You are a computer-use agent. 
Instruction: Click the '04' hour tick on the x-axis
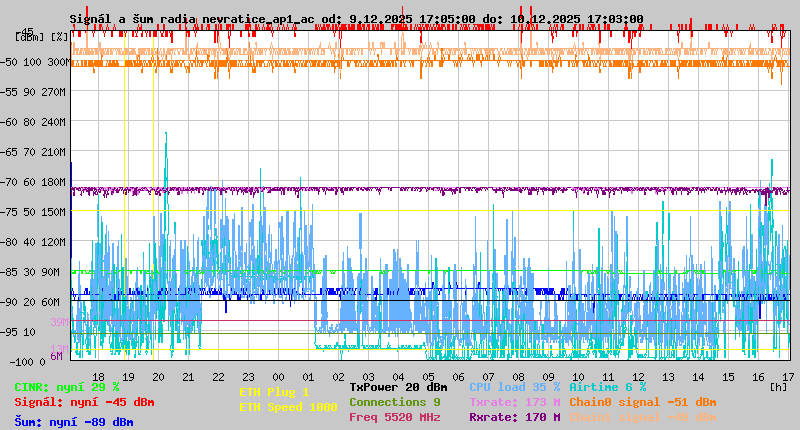pyautogui.click(x=398, y=377)
